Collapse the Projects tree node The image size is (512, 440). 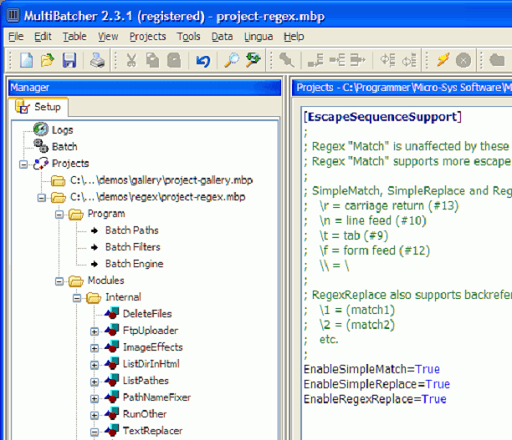tap(23, 164)
